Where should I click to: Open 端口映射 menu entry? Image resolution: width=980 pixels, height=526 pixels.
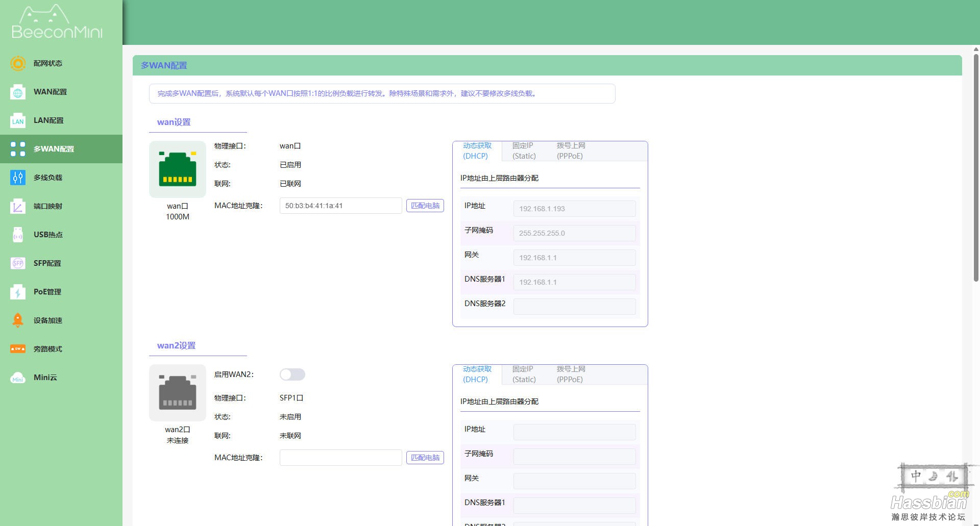point(61,206)
